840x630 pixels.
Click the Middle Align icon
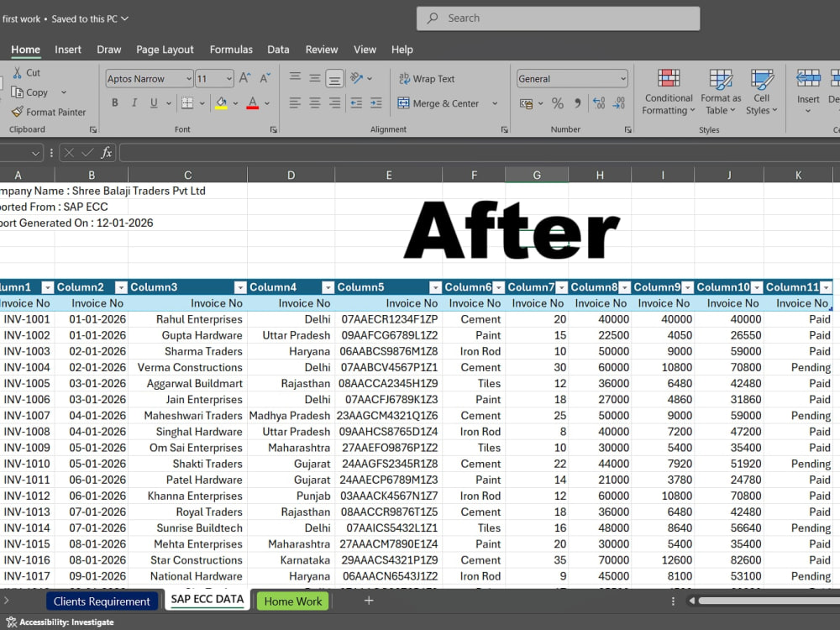[314, 78]
